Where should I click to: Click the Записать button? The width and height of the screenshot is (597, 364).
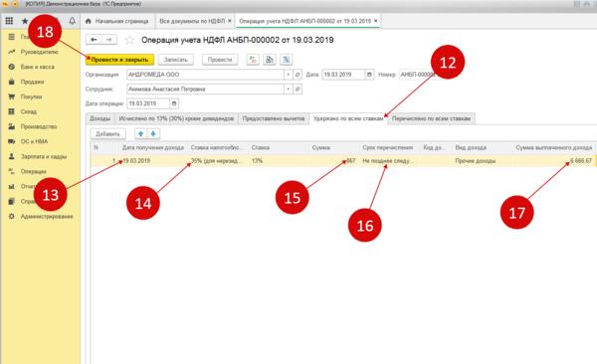[176, 60]
